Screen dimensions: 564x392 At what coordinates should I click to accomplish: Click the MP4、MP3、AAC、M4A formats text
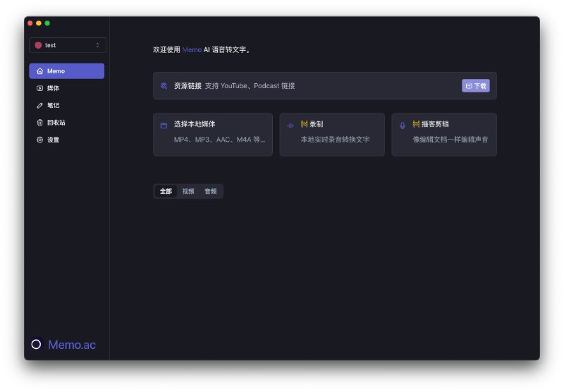point(220,140)
